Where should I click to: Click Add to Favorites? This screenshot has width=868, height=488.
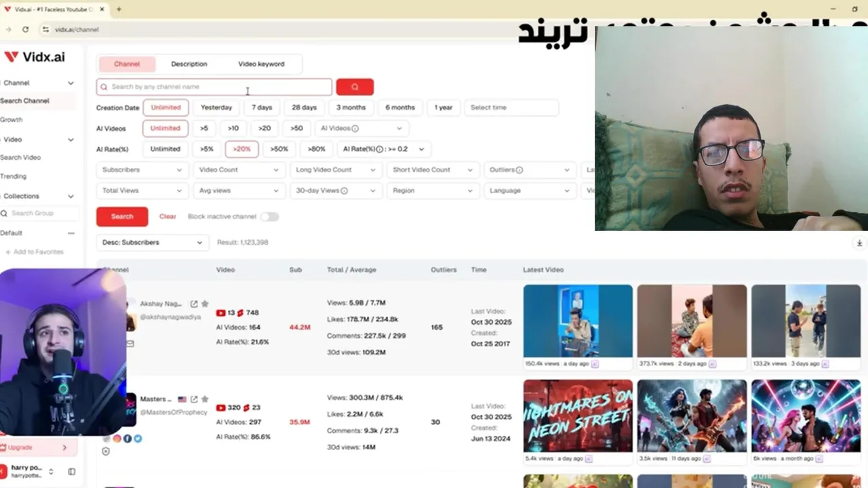click(34, 252)
